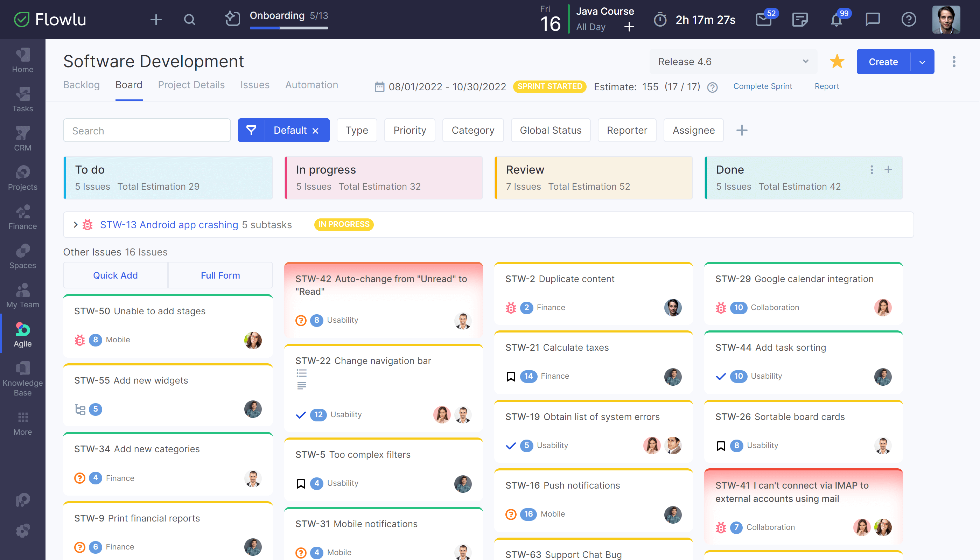Open the user profile avatar
Image resolution: width=980 pixels, height=560 pixels.
point(946,20)
